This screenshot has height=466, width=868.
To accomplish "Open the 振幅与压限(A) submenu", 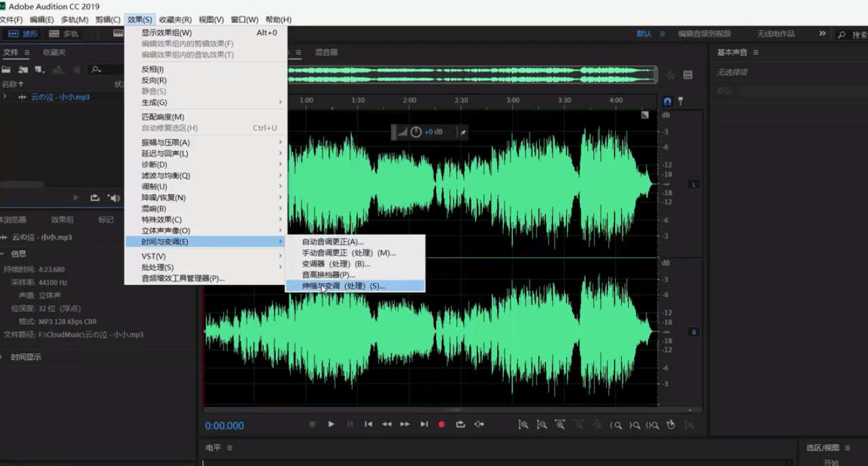I will click(206, 142).
